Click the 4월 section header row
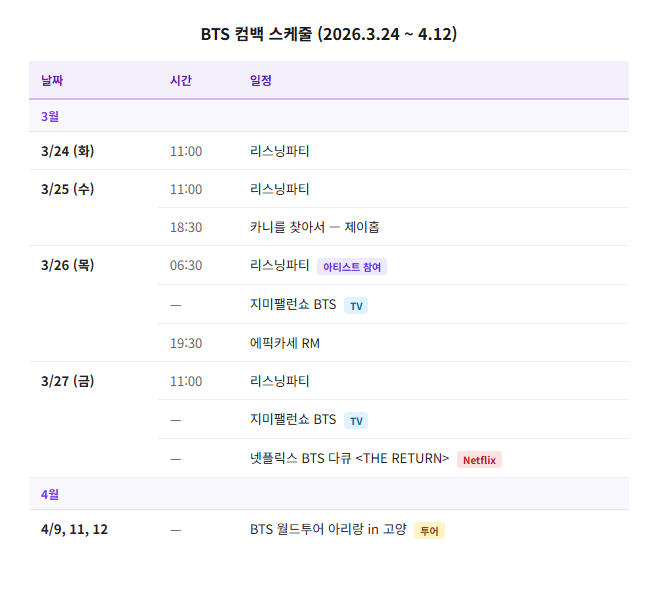658x590 pixels. [x=328, y=494]
